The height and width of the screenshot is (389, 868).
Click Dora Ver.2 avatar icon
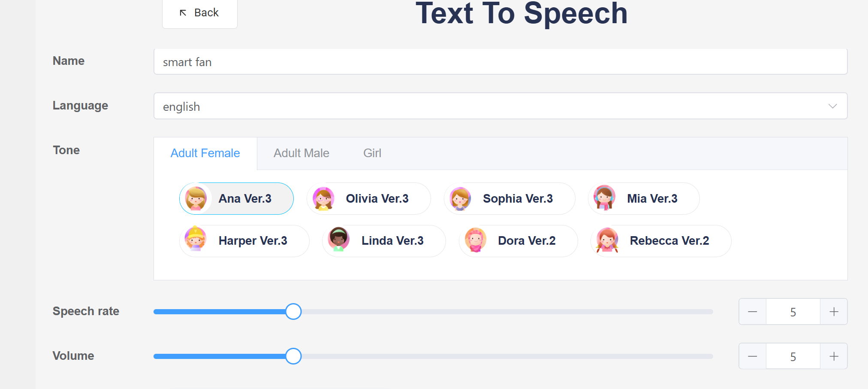click(476, 240)
